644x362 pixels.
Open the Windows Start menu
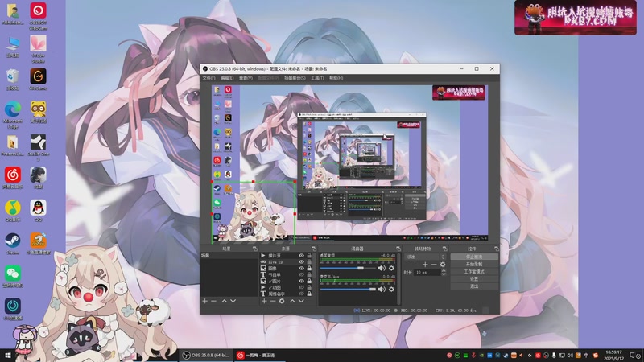[7, 355]
